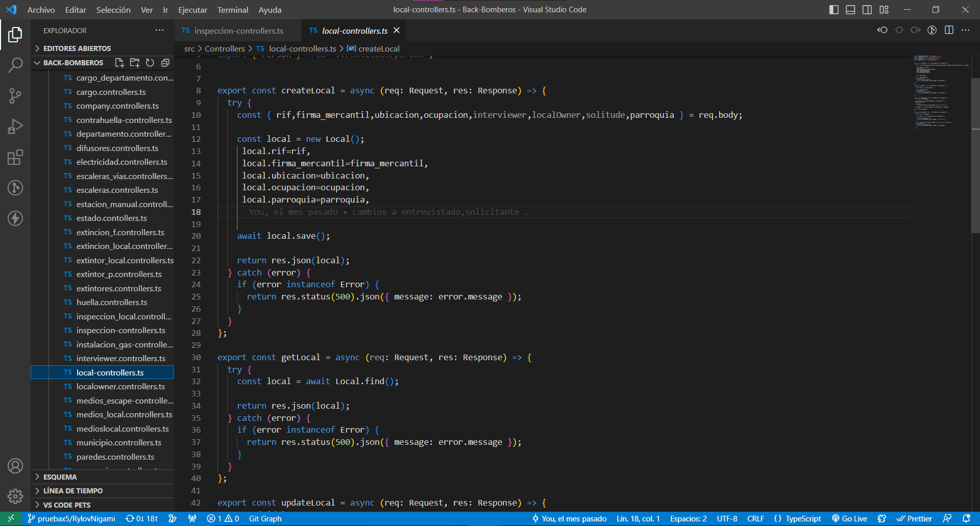Expand VS CODE PETS section
The height and width of the screenshot is (526, 980).
[x=102, y=505]
